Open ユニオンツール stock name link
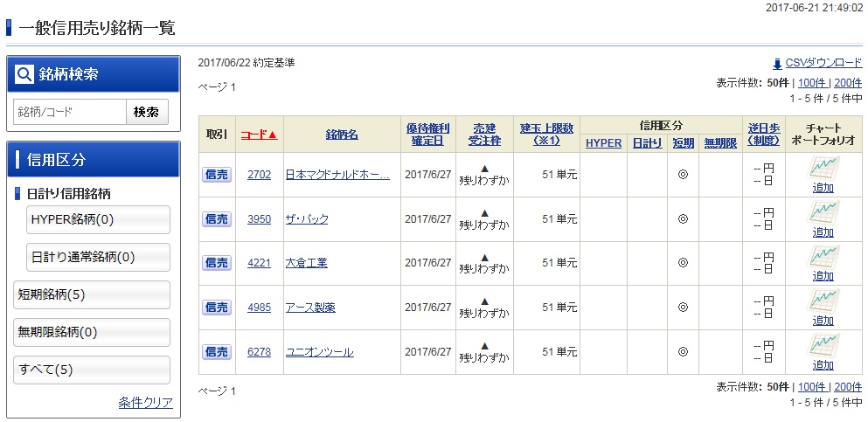Screen dimensions: 868x422 (319, 352)
